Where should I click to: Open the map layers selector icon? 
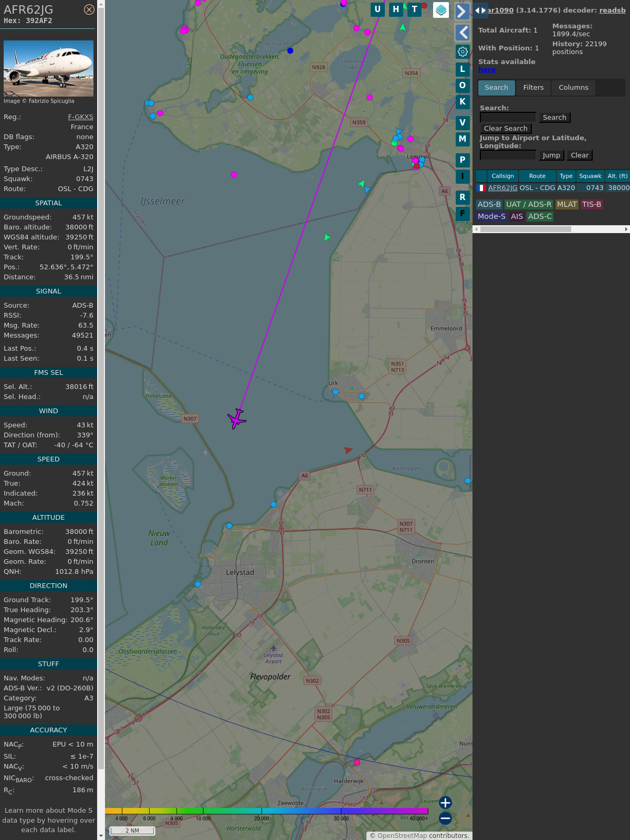pos(441,10)
